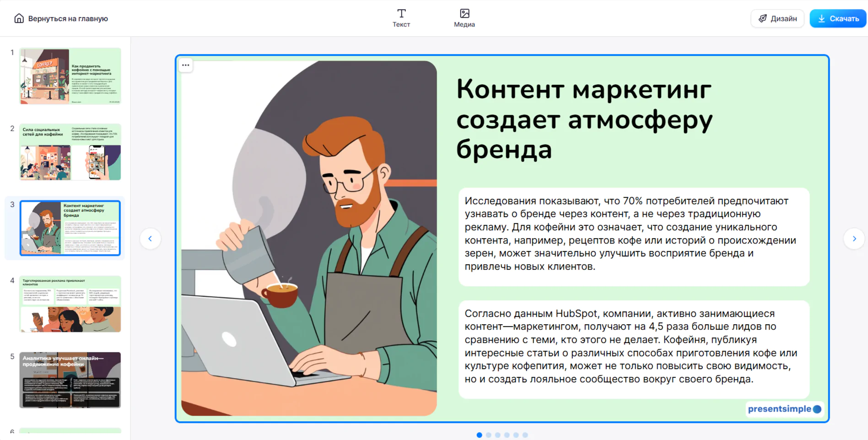Click the text block about 70% потребителей

pos(634,237)
